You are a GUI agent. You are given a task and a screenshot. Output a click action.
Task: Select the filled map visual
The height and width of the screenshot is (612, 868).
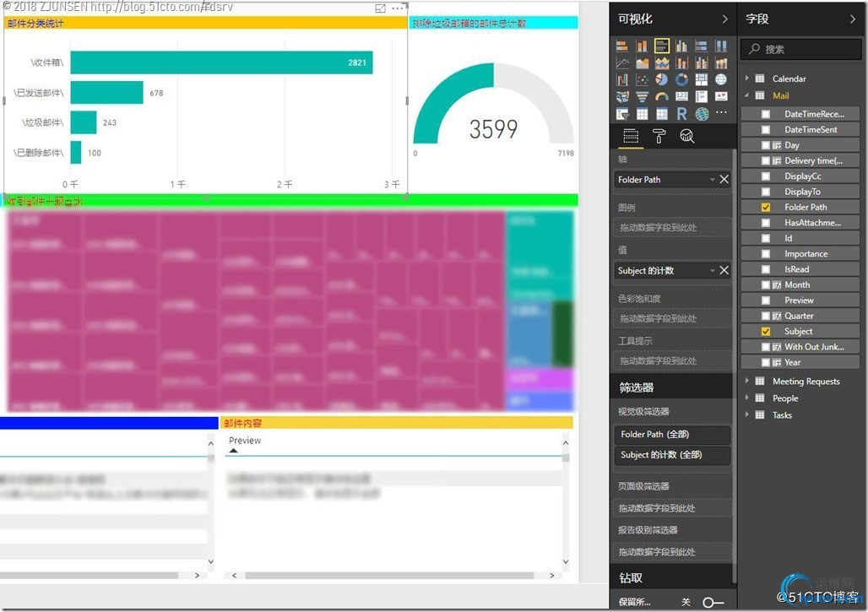tap(622, 97)
